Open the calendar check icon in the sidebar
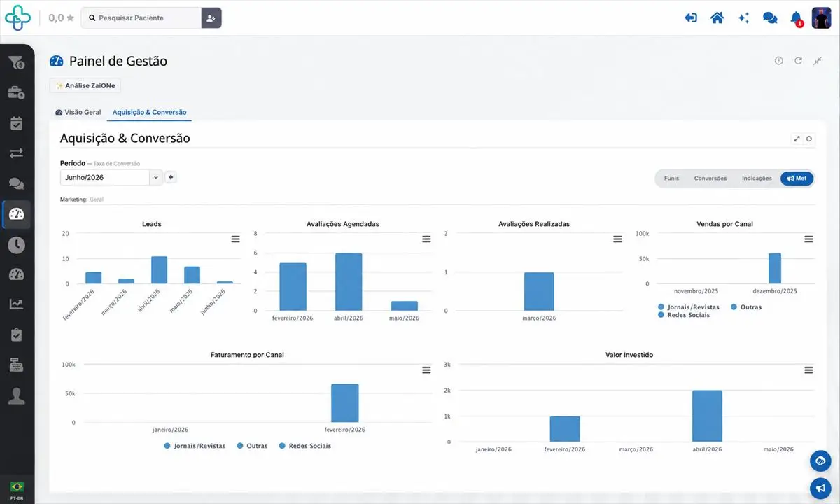Screen dimensions: 840x504 (17, 123)
